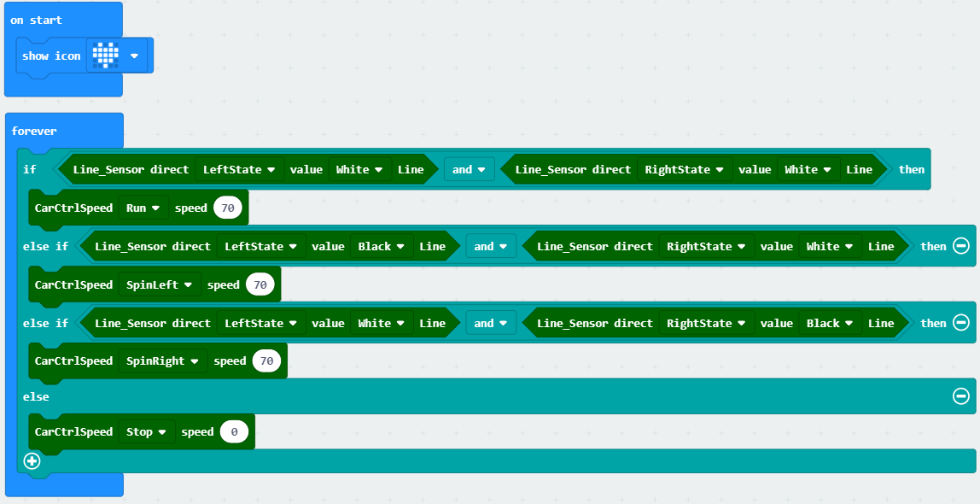Click the speed 0 field in the Stop block

pos(234,432)
